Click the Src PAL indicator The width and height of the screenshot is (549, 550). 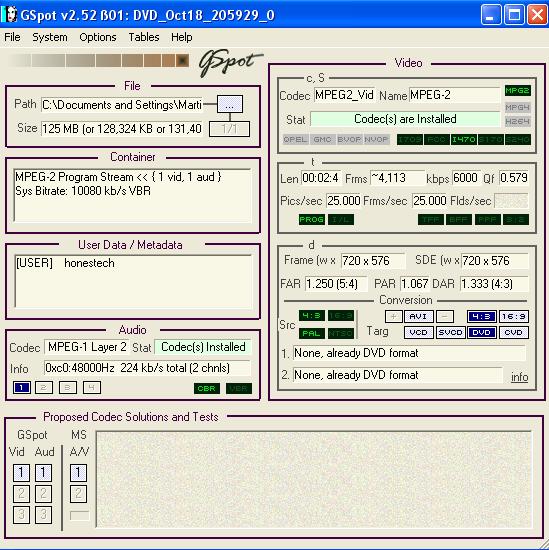[x=312, y=333]
